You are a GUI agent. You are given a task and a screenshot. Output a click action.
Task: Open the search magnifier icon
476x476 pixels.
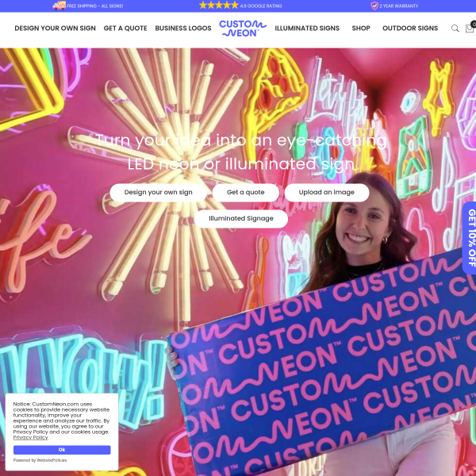tap(455, 29)
